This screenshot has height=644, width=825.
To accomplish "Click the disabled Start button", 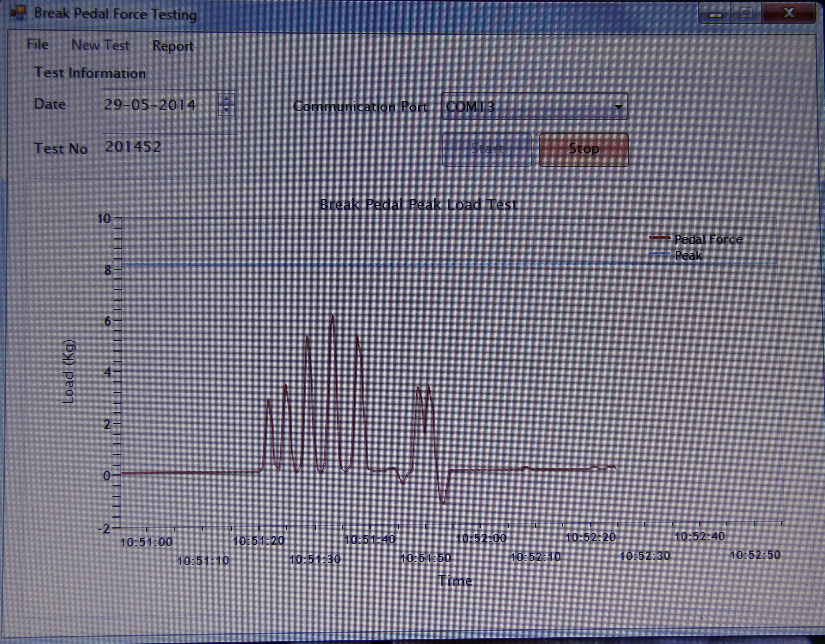I will pyautogui.click(x=487, y=149).
